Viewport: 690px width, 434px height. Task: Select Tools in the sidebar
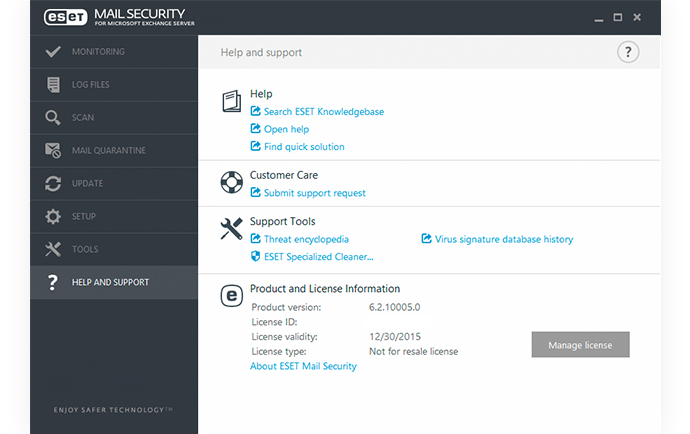114,249
